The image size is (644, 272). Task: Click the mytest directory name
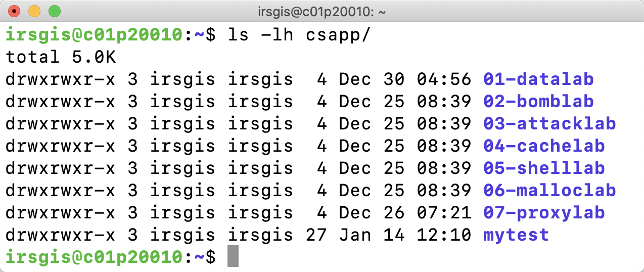516,235
